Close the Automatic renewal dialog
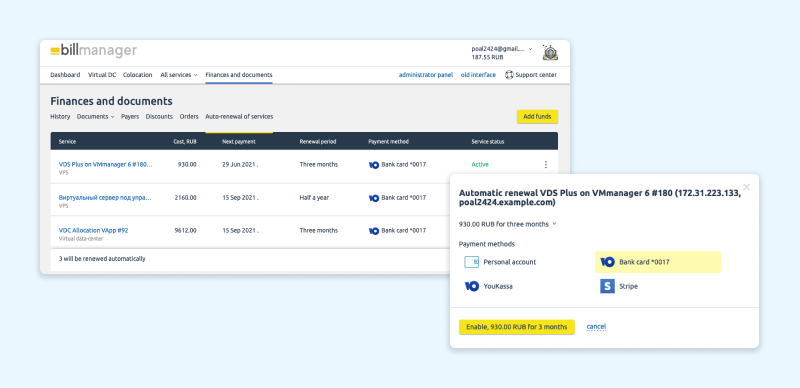Screen dimensions: 800x388 [x=746, y=187]
